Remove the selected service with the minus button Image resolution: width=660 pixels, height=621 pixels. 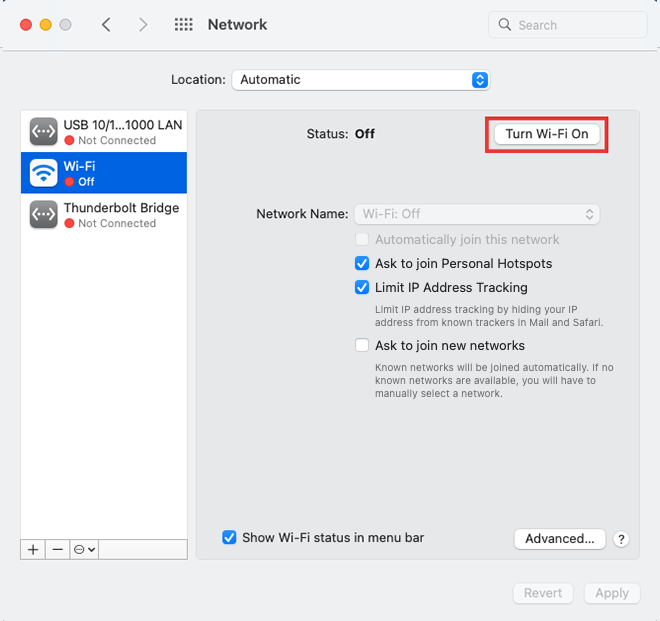tap(58, 550)
